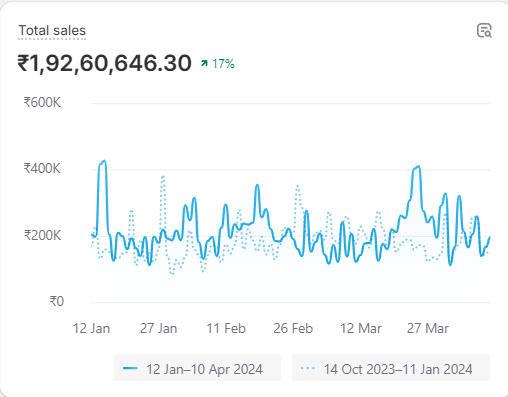The width and height of the screenshot is (508, 397).
Task: Click the ₹400K y-axis label
Action: pos(42,168)
